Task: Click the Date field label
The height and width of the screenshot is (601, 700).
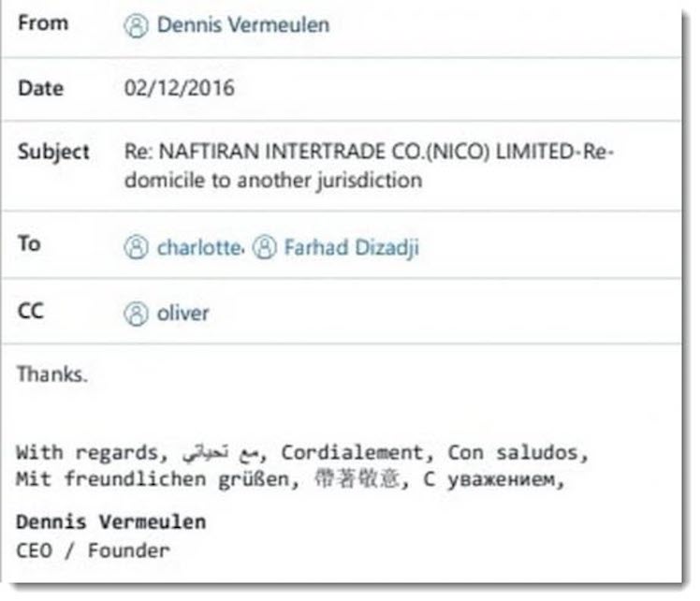Action: (x=40, y=88)
